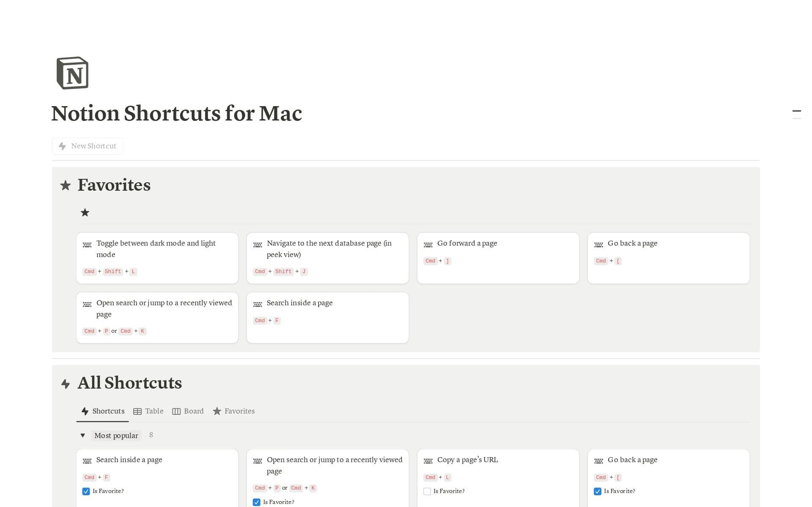Click the keyboard icon on Search inside a page
The height and width of the screenshot is (507, 812).
257,304
